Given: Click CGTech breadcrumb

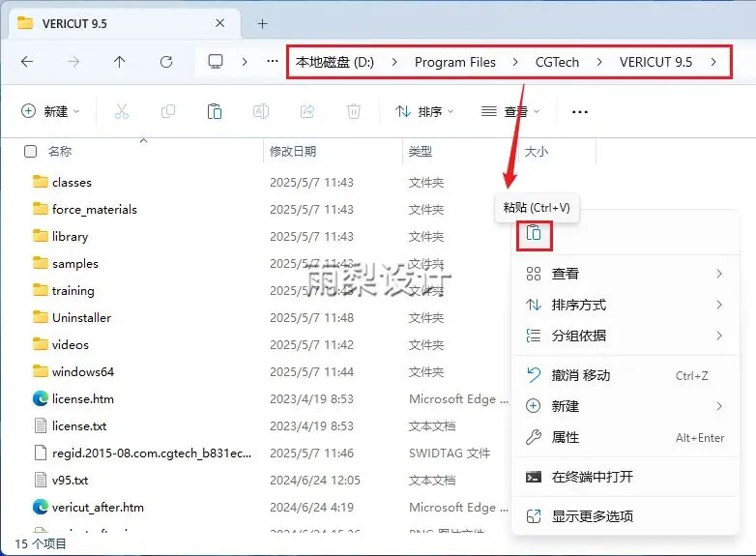Looking at the screenshot, I should coord(557,62).
